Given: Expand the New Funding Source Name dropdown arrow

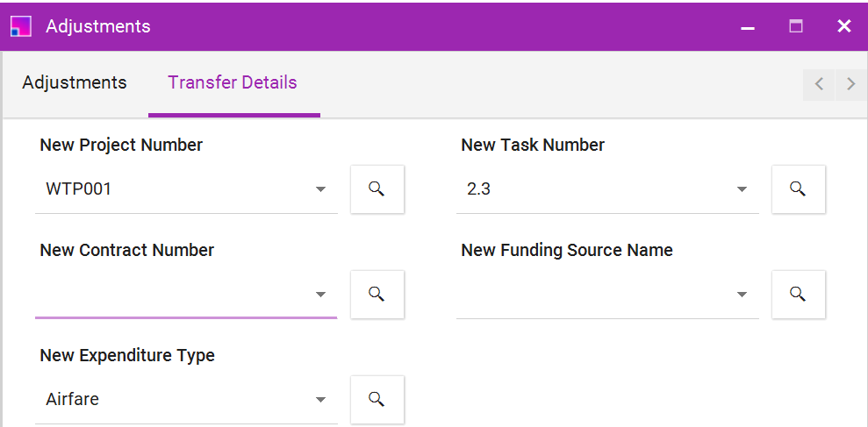Looking at the screenshot, I should pos(742,295).
